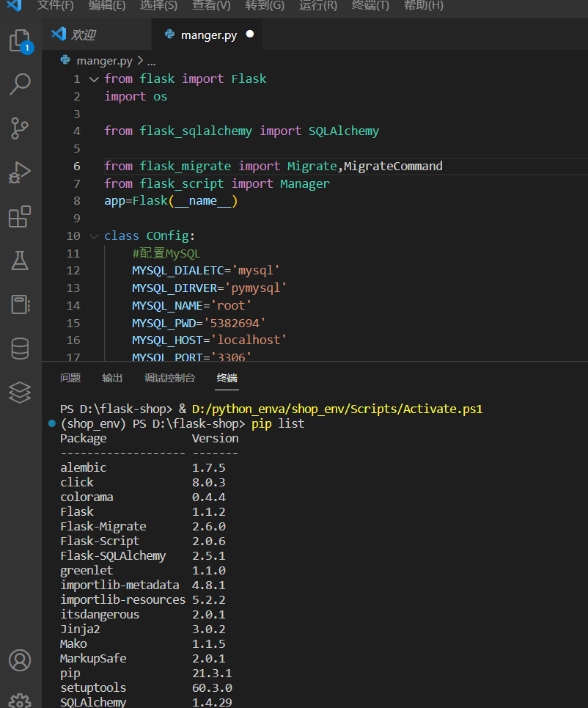The image size is (588, 708).
Task: Click the Manager import name on line 7
Action: click(x=305, y=183)
